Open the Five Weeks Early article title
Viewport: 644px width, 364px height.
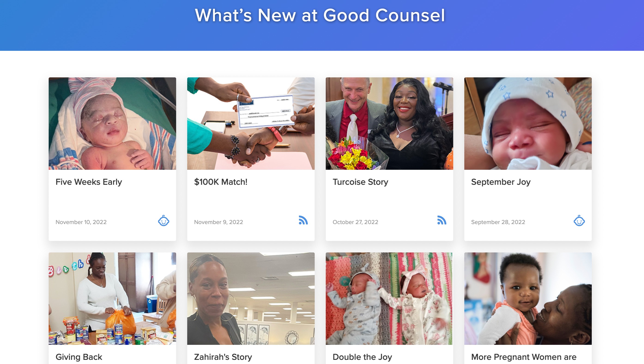[x=89, y=182]
